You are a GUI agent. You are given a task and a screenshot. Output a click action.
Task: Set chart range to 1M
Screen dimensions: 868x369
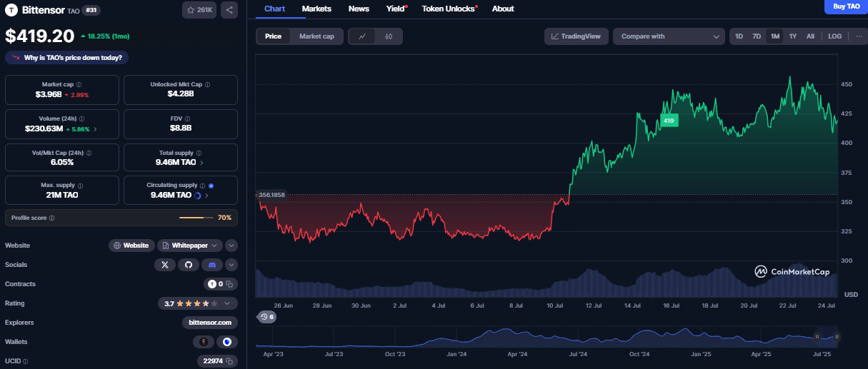coord(774,36)
